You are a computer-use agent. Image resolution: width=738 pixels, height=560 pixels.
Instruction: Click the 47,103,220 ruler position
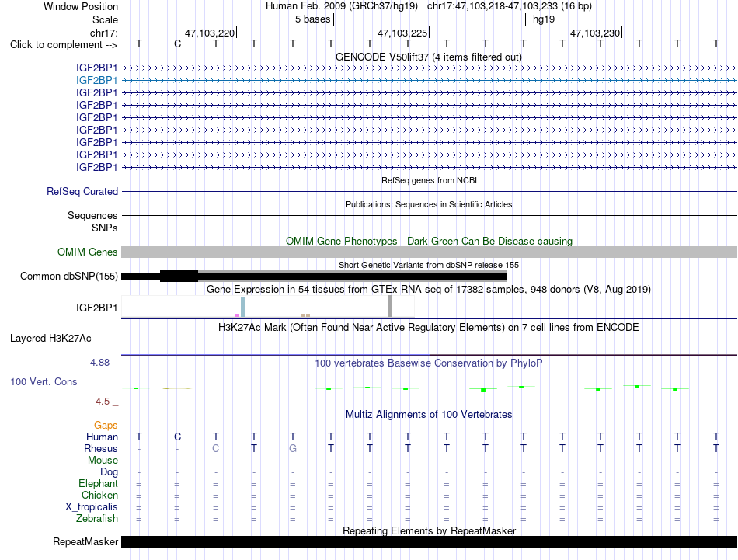coord(210,33)
